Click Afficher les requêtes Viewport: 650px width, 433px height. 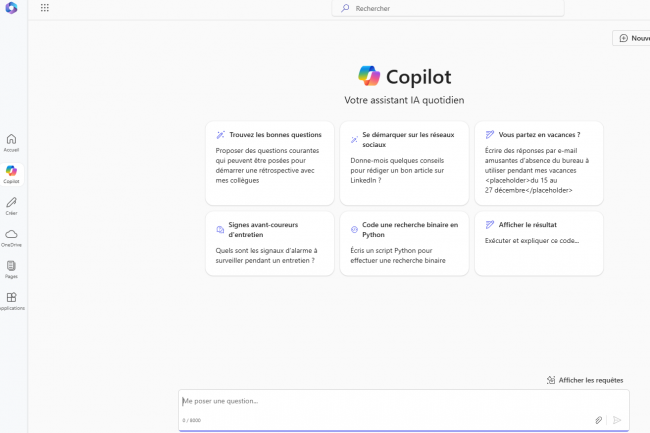click(585, 380)
